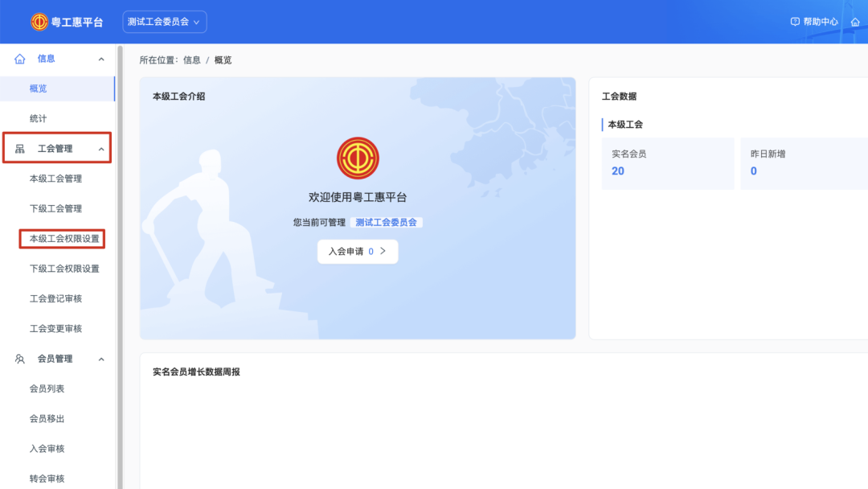
Task: Open 下级工会管理 menu item
Action: 56,208
